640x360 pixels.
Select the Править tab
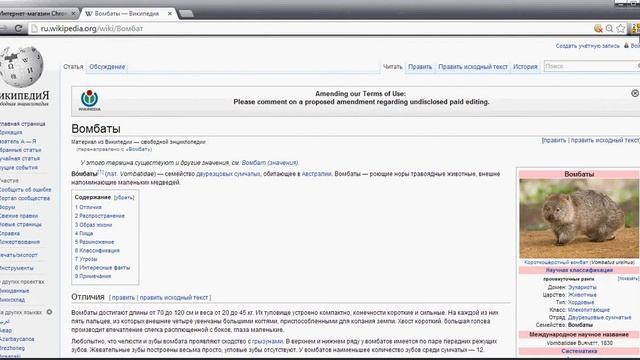(x=420, y=67)
